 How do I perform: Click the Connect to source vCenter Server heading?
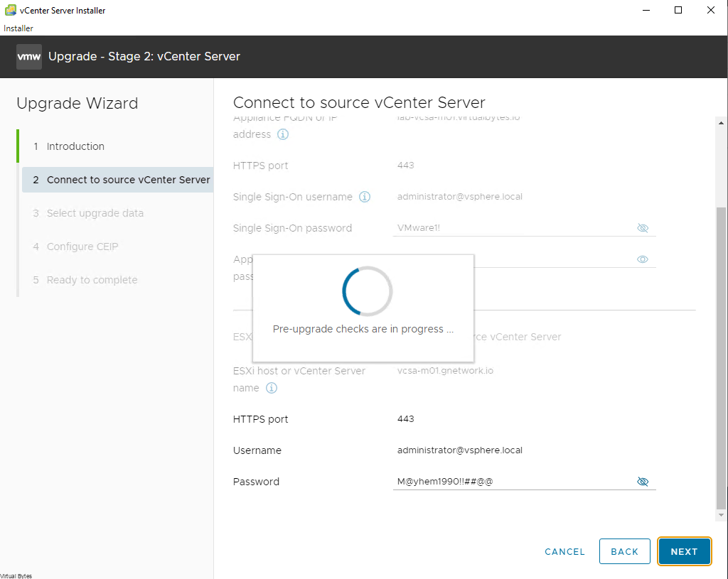pyautogui.click(x=359, y=102)
